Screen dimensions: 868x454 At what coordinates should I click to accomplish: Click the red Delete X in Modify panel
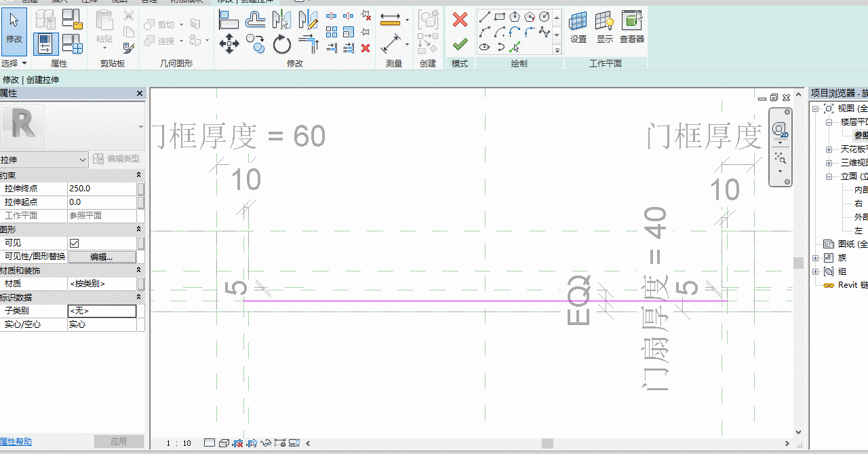[x=366, y=48]
